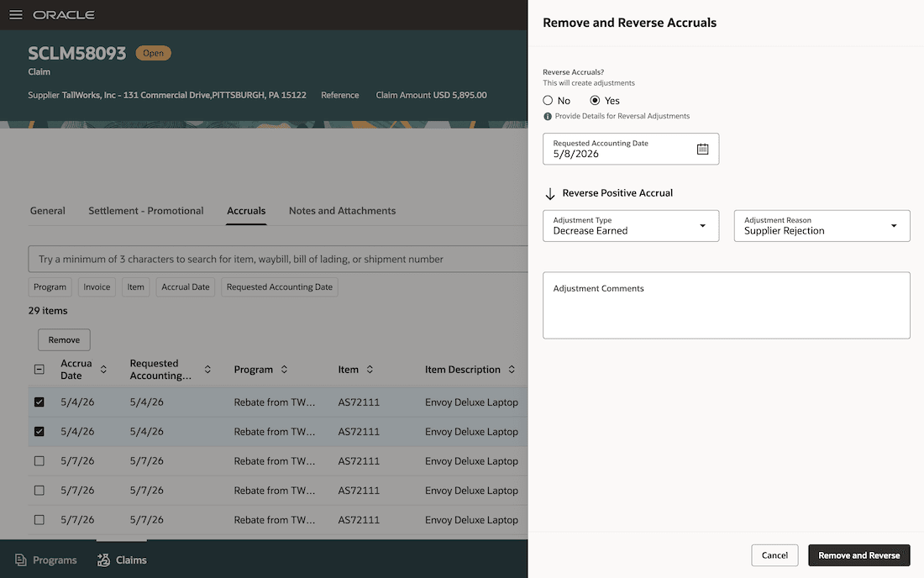
Task: Sort by Program column arrows
Action: (x=284, y=370)
